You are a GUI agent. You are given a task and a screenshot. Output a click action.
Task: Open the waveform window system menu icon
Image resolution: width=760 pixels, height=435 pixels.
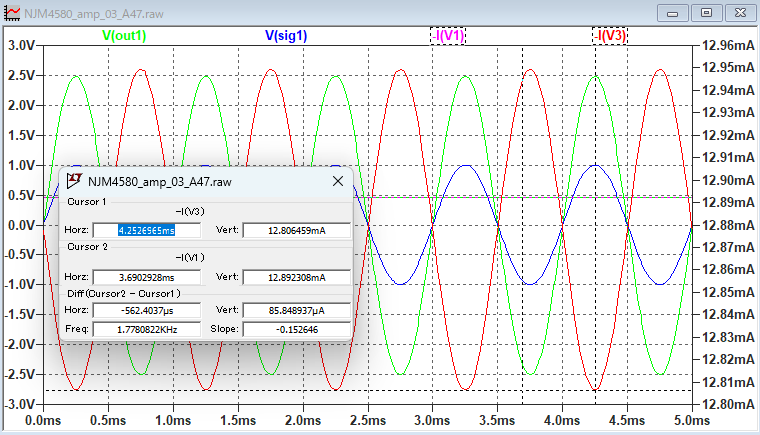[x=12, y=12]
